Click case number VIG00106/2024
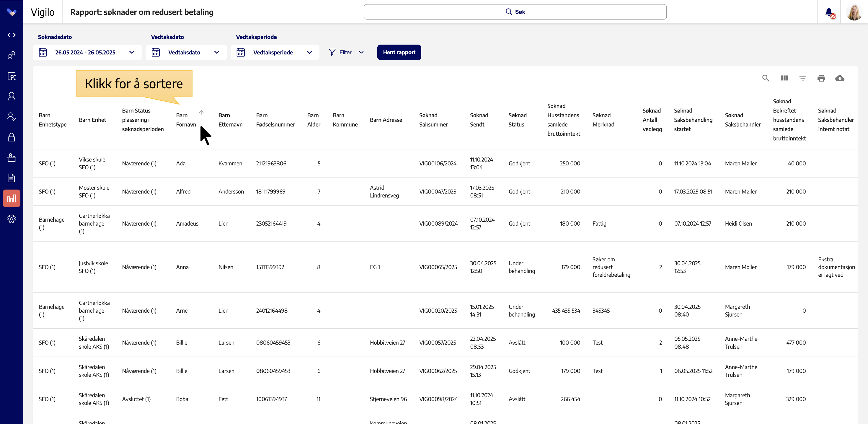This screenshot has width=868, height=424. [438, 164]
